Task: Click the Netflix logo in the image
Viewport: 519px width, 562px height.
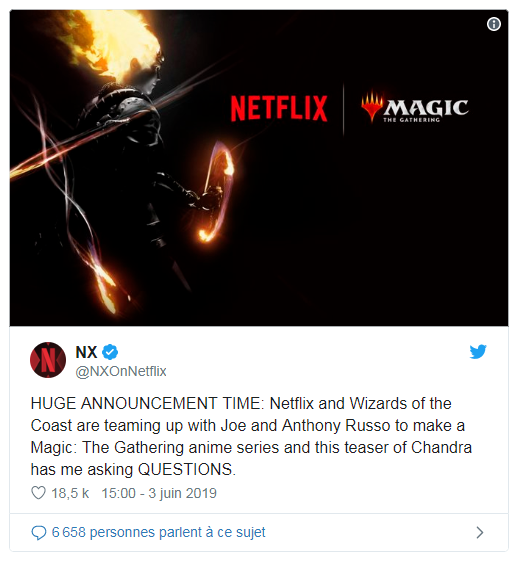Action: click(279, 109)
